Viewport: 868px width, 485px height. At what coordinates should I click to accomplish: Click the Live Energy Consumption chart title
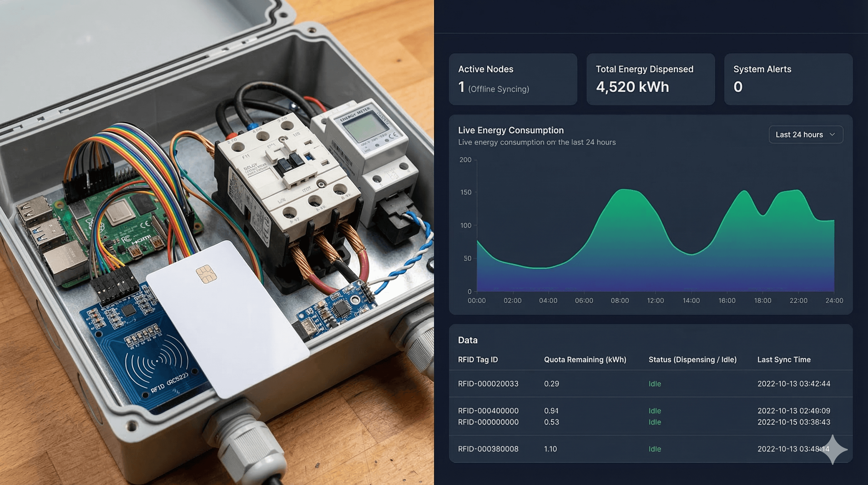click(x=511, y=130)
